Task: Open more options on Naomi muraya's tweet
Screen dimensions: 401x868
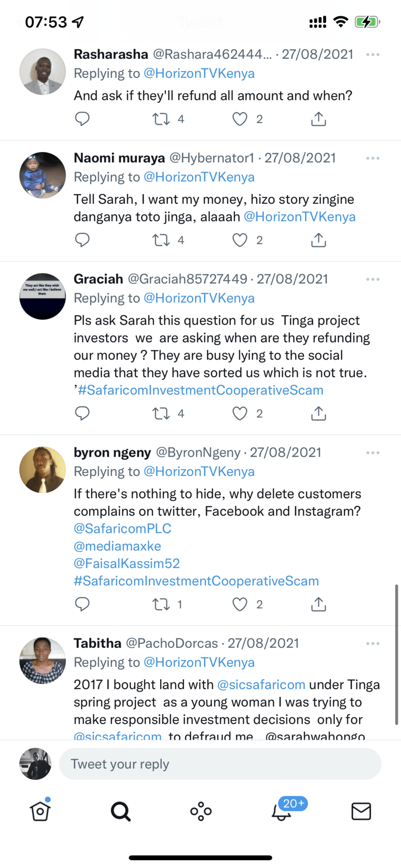Action: tap(373, 158)
